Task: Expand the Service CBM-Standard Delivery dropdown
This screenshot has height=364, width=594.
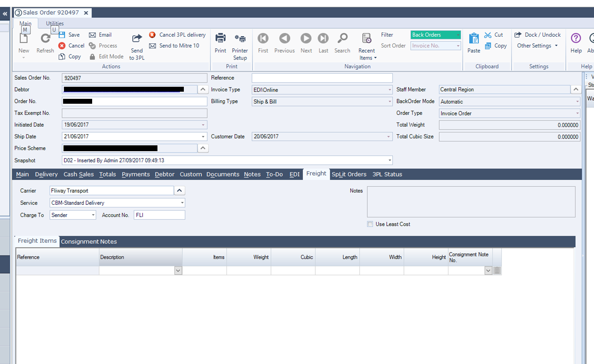Action: click(182, 203)
